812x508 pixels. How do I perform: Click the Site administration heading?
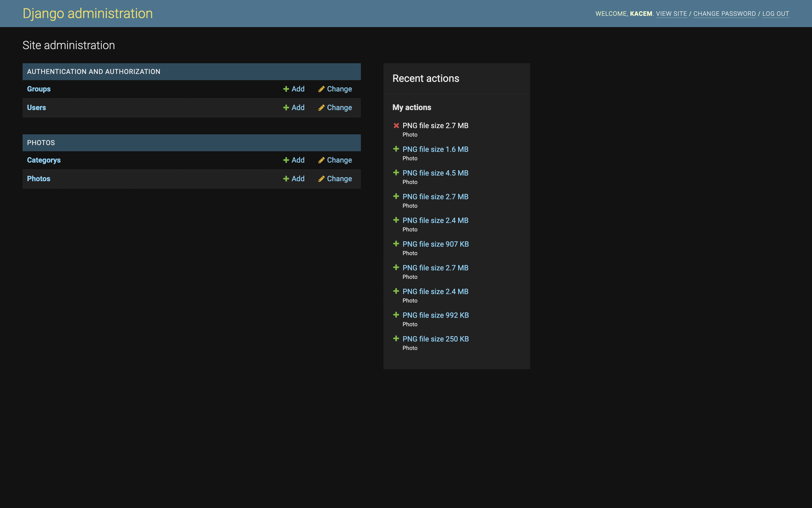pos(69,45)
